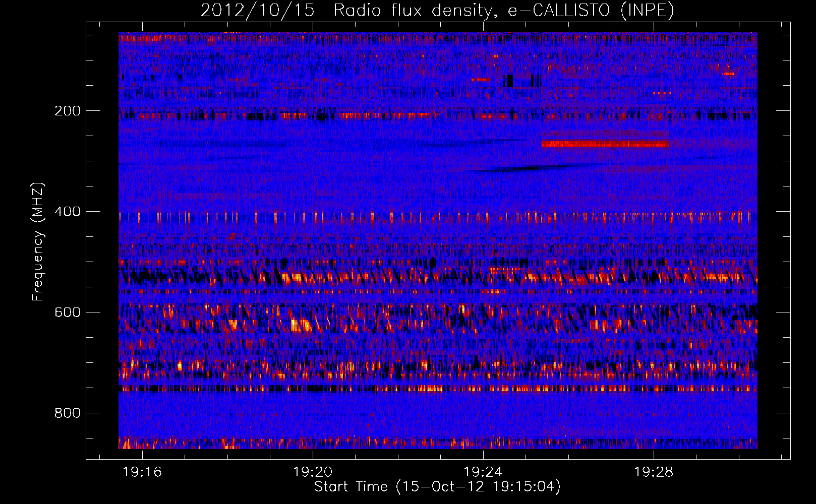Screen dimensions: 816x504
Task: Click the 19:16 time tick label
Action: pyautogui.click(x=142, y=472)
